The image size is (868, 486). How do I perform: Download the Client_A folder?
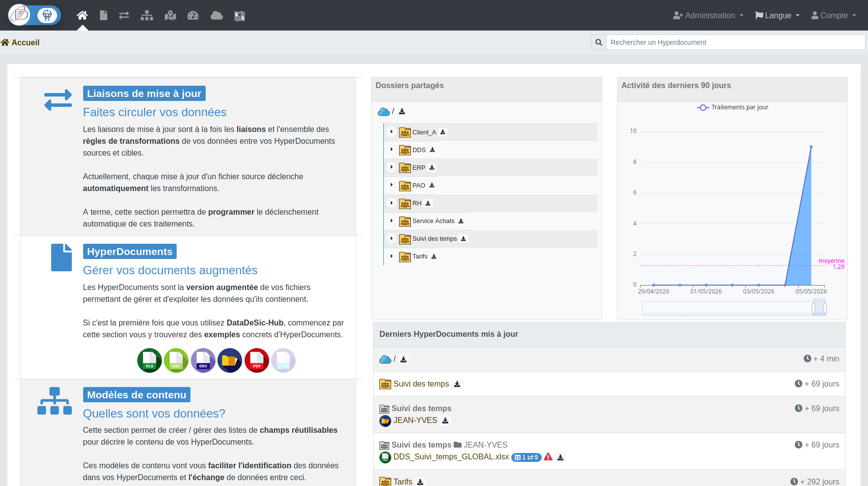click(x=443, y=132)
